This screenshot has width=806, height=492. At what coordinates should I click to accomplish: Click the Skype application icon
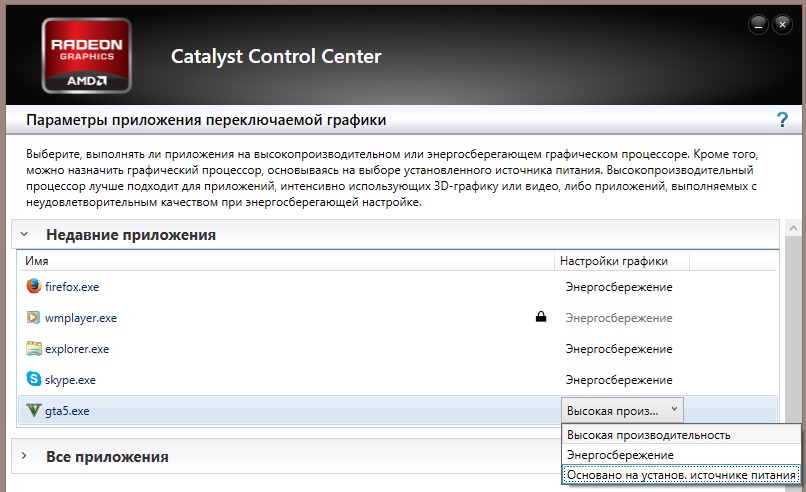coord(34,380)
